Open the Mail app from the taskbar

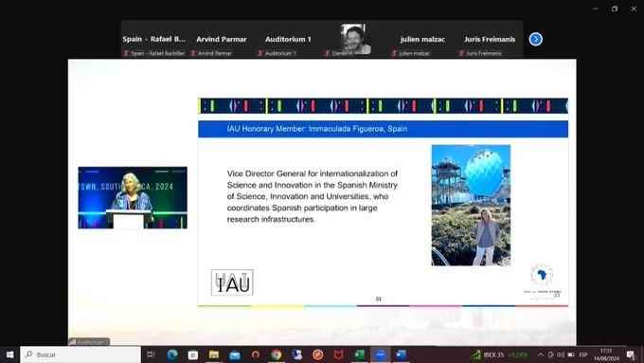click(x=235, y=354)
